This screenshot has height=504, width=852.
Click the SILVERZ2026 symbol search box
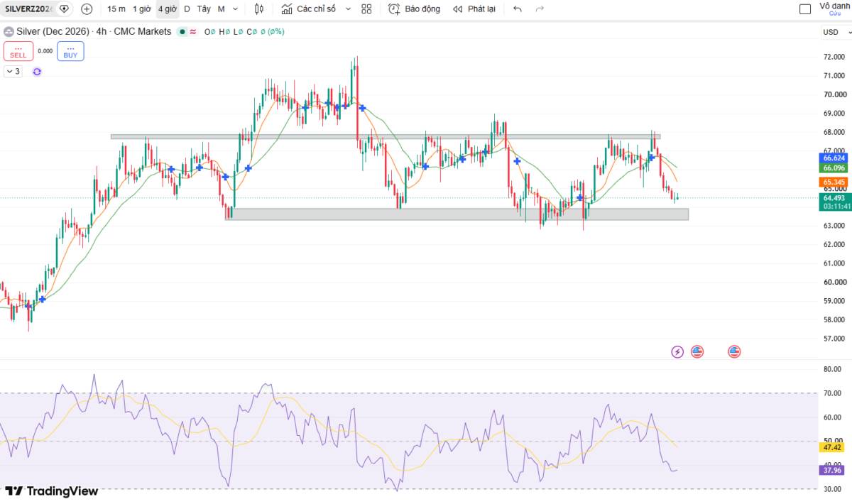pyautogui.click(x=27, y=9)
